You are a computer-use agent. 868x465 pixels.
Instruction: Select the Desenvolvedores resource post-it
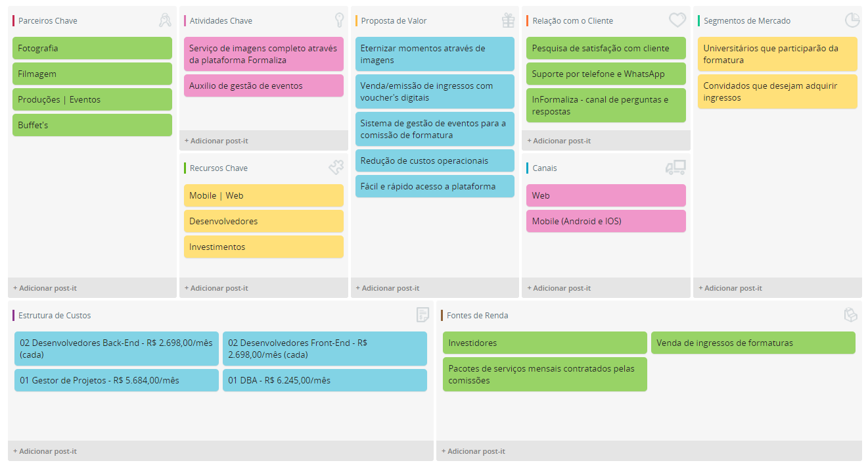tap(263, 221)
